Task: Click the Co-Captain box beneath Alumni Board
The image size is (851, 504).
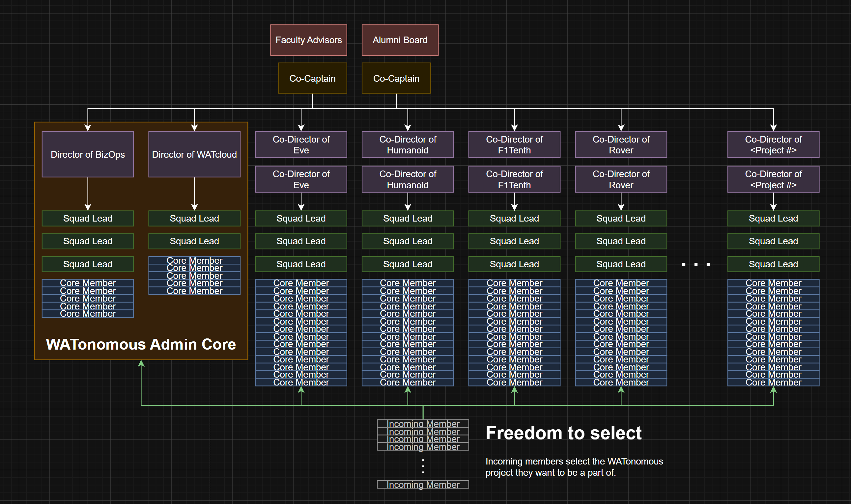Action: tap(396, 78)
